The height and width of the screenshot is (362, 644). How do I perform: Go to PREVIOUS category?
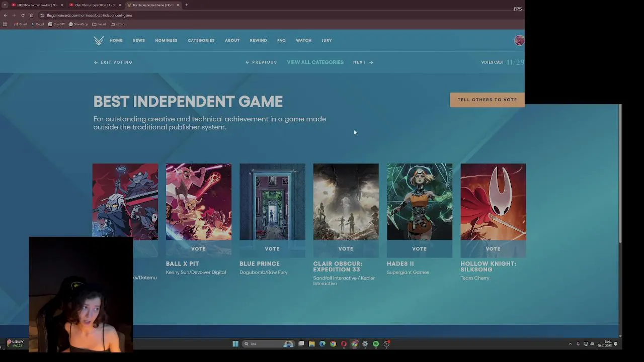click(x=261, y=62)
